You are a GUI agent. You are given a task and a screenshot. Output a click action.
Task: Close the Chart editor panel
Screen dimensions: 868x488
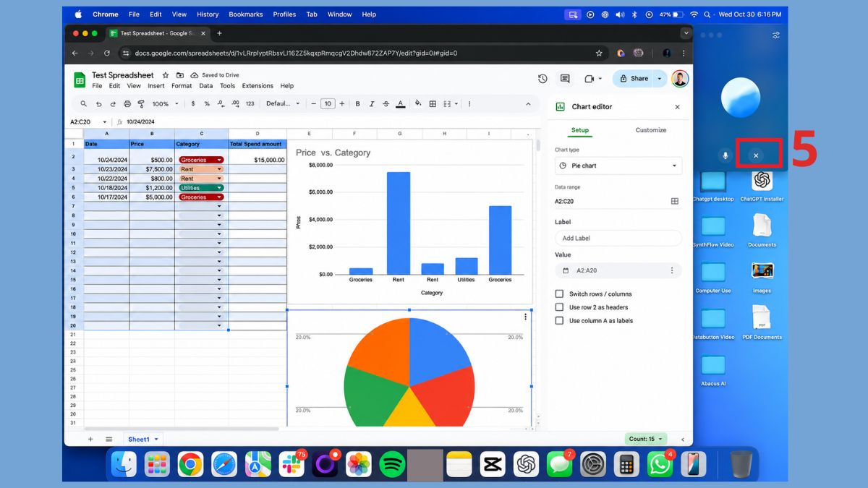point(677,107)
